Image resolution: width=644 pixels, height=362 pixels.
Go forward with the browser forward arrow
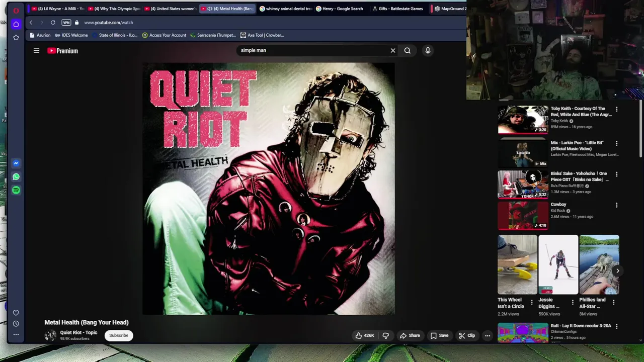[41, 23]
